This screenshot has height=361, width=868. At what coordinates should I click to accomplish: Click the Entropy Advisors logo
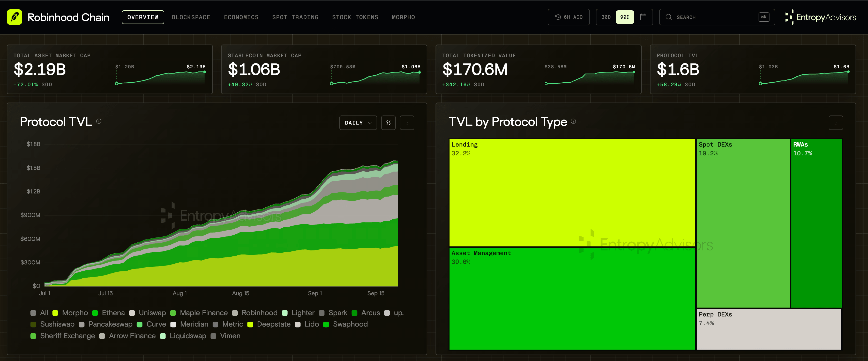click(x=820, y=17)
